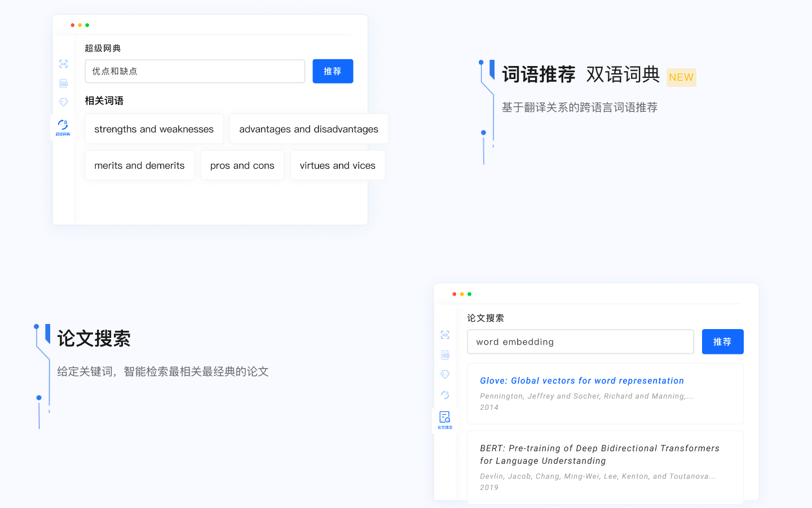Viewport: 812px width, 508px height.
Task: Focus the word embedding search field
Action: (x=580, y=341)
